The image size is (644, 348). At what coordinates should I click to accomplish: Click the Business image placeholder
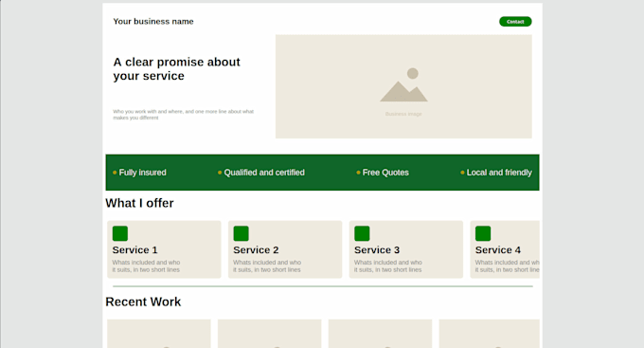pos(403,86)
